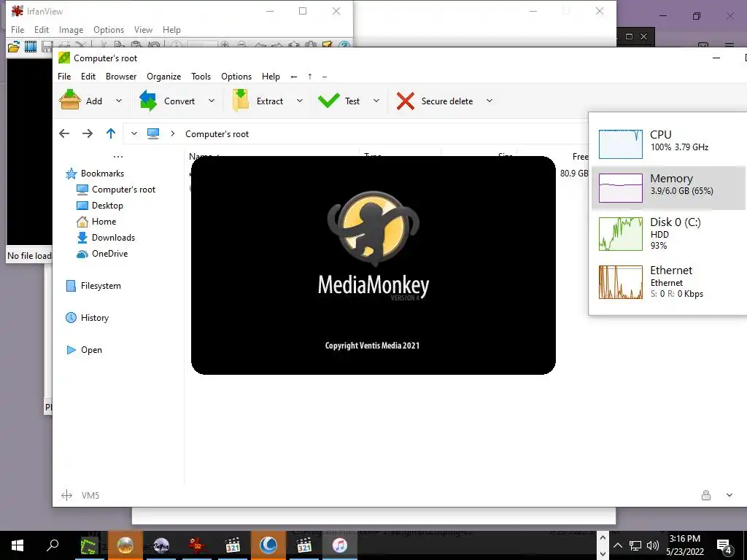Open PeaZip Options menu

[x=236, y=76]
